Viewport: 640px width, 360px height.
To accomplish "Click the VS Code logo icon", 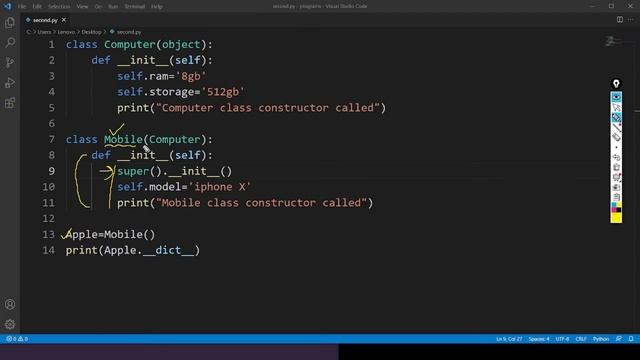I will click(7, 6).
